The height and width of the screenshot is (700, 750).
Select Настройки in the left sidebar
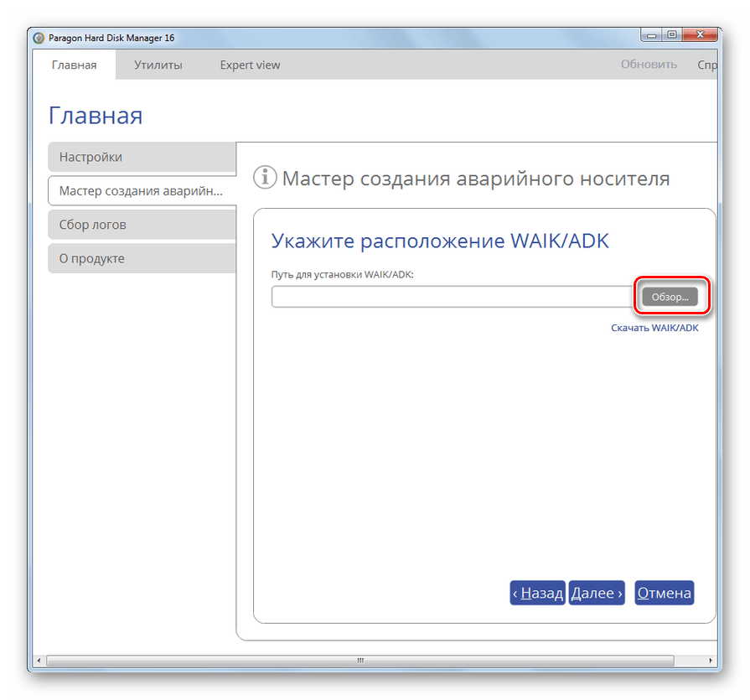[x=142, y=157]
